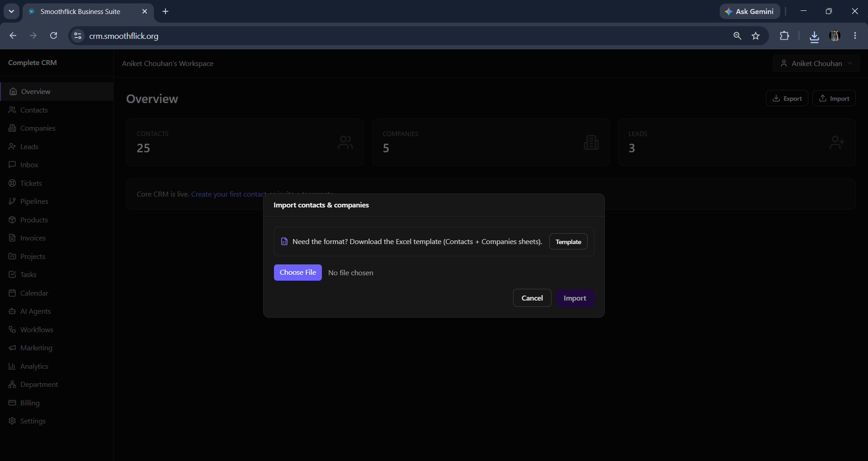Viewport: 868px width, 461px height.
Task: Open the Workflows icon in sidebar
Action: tap(12, 329)
